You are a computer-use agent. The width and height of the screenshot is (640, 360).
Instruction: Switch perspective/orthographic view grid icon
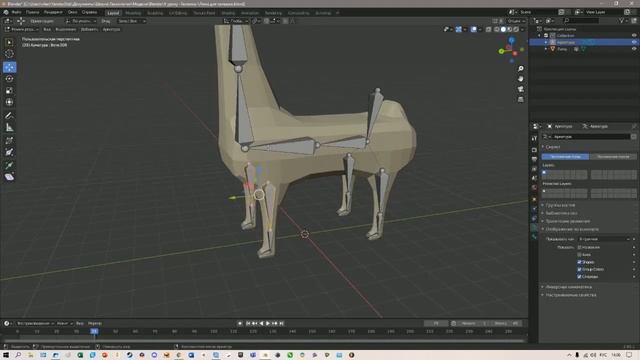[520, 99]
